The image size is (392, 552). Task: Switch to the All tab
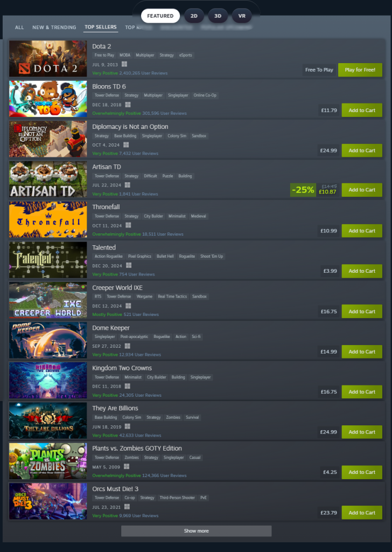tap(19, 27)
